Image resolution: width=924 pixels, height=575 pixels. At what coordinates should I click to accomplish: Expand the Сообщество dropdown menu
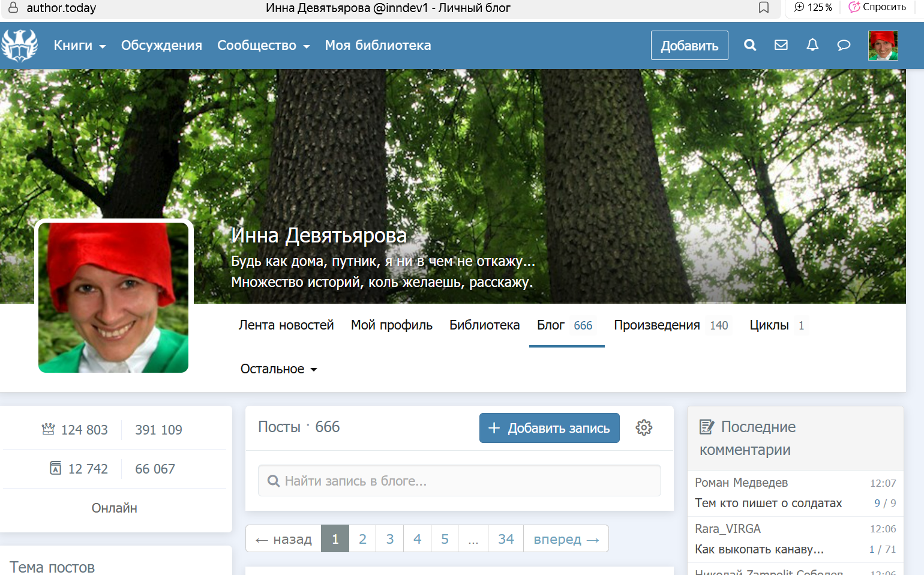click(263, 46)
